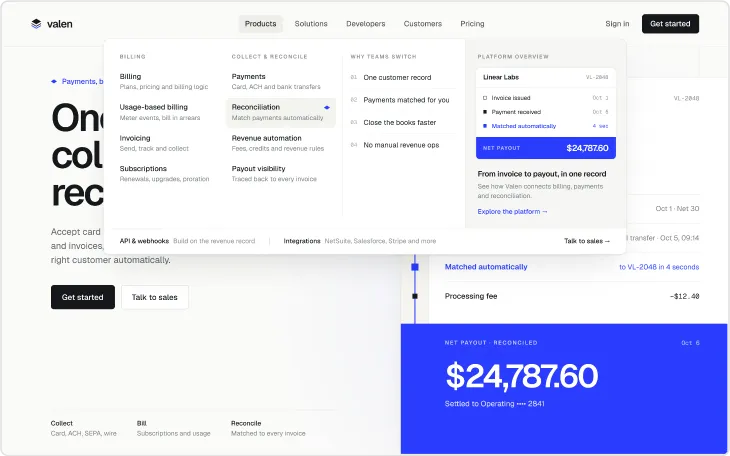Click the hero Get started button
Image resolution: width=730 pixels, height=456 pixels.
click(x=83, y=297)
